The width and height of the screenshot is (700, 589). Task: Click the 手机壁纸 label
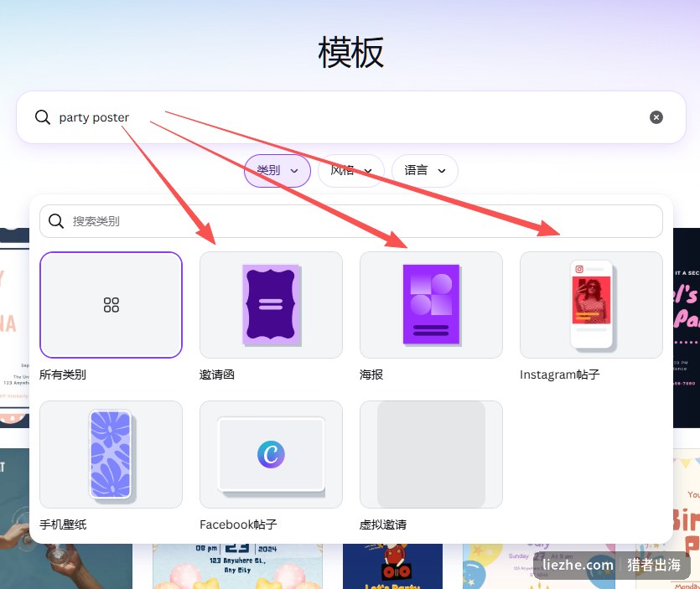pos(63,524)
